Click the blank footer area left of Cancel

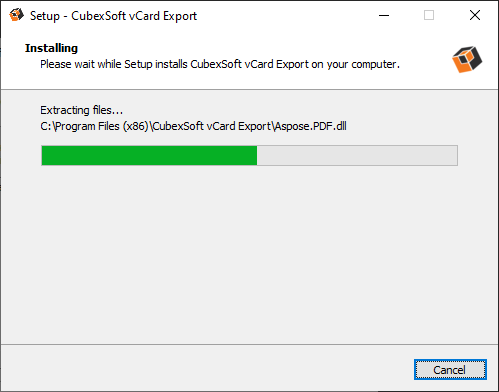coord(207,368)
